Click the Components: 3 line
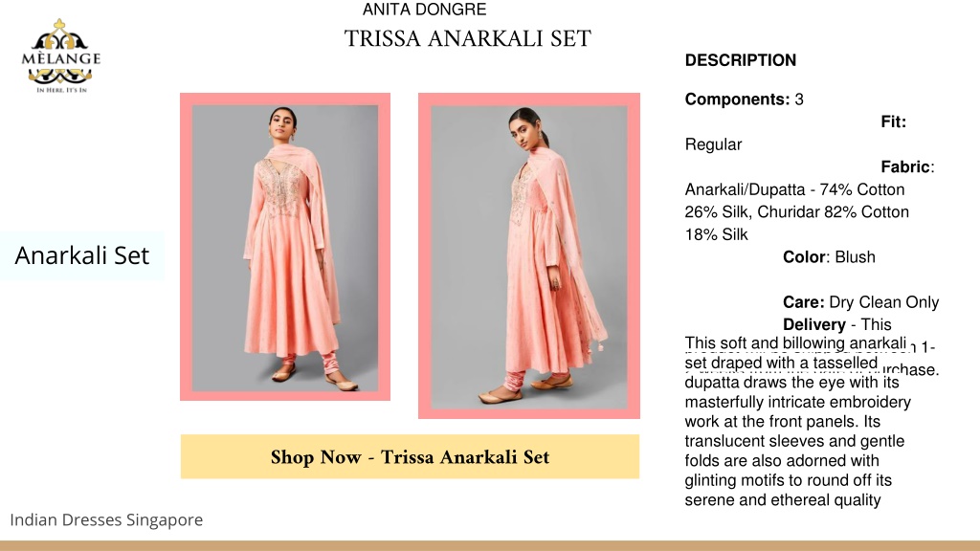 coord(745,99)
